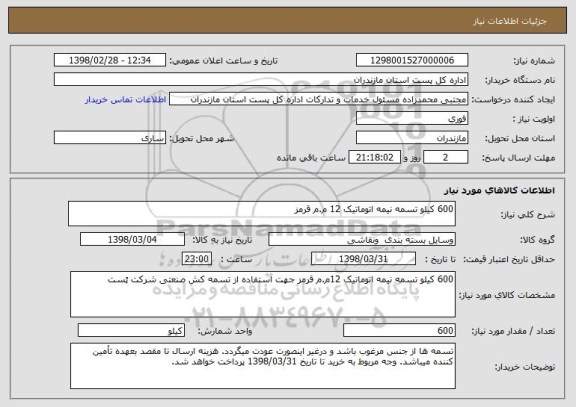Click the توضیحات خریدار label

[525, 367]
